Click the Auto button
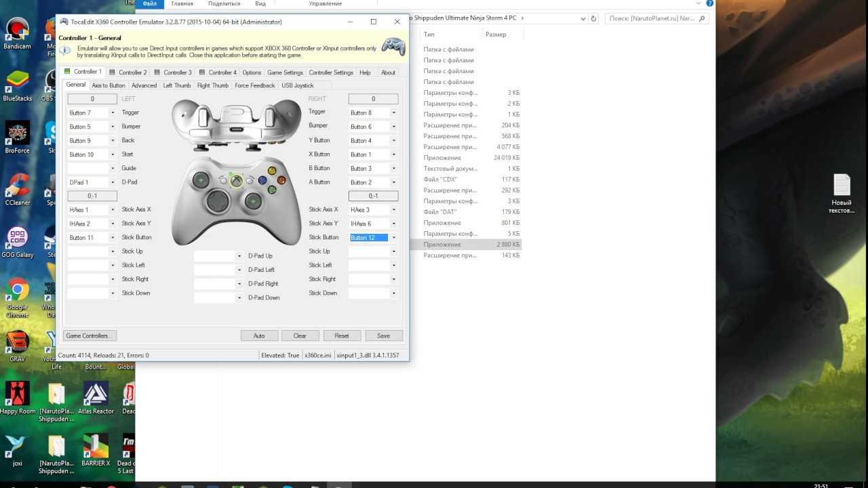Viewport: 868px width, 488px height. (259, 335)
